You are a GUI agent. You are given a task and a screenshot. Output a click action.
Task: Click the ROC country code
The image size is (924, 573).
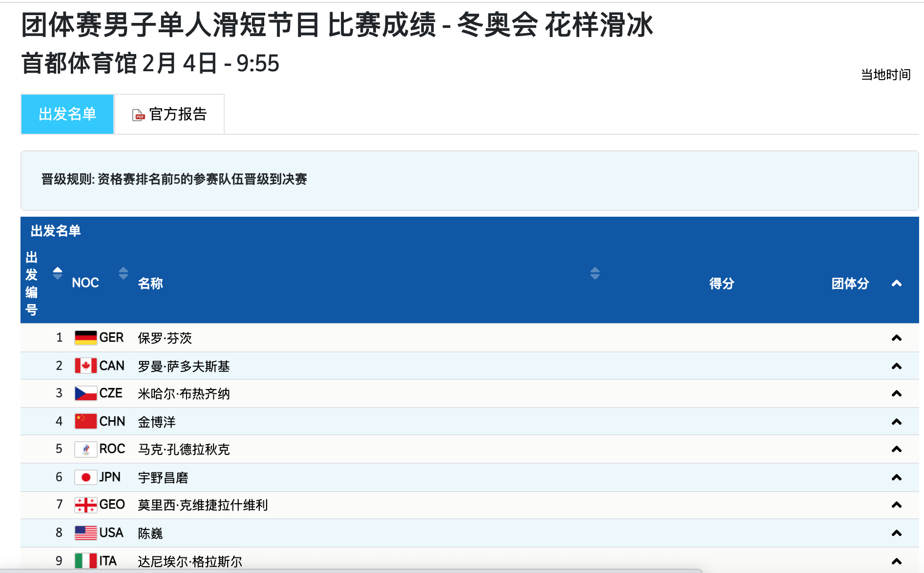click(x=112, y=449)
